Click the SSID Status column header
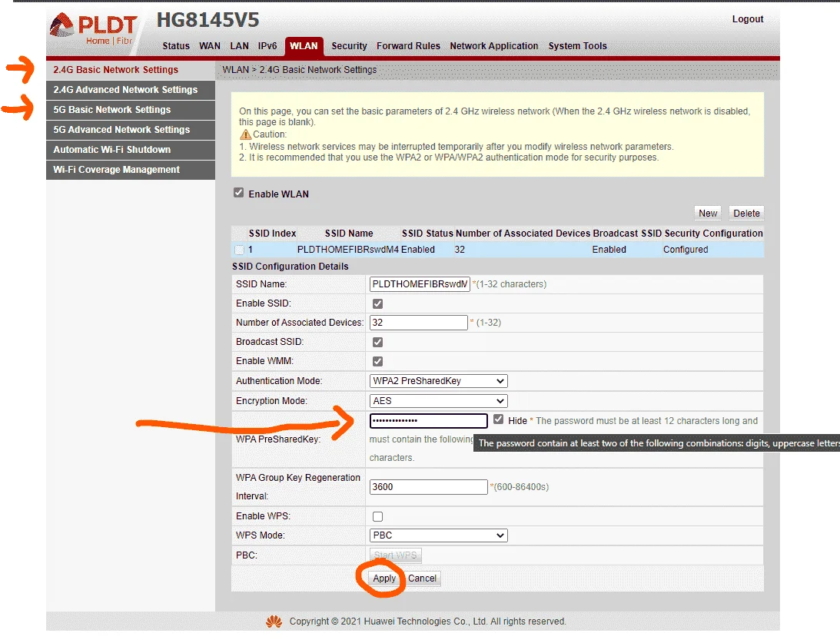The image size is (840, 643). tap(427, 234)
